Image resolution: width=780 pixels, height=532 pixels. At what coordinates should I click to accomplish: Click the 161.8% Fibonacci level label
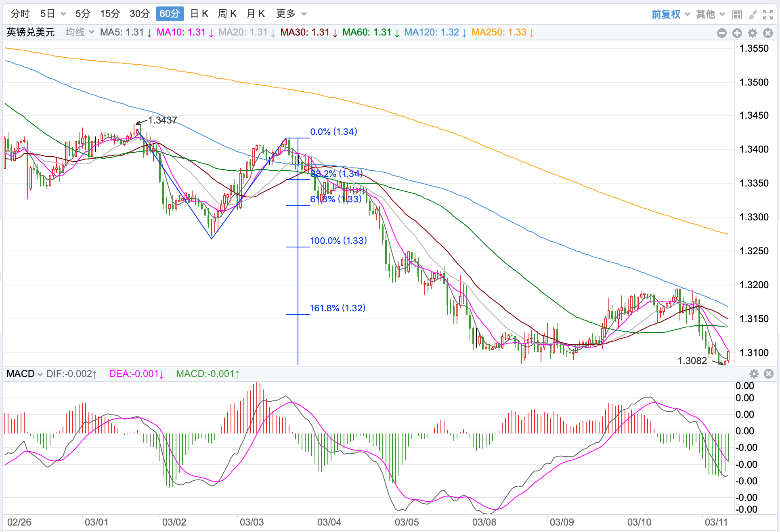[x=338, y=308]
